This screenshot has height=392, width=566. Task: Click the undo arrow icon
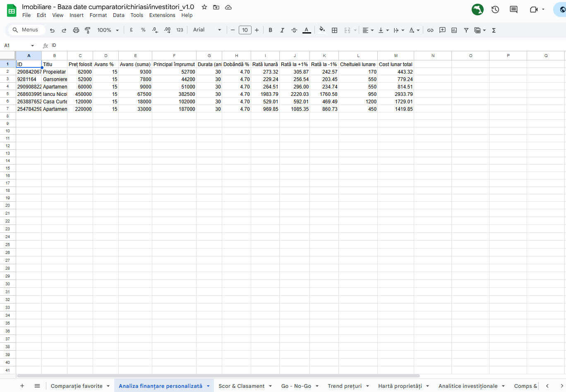point(52,30)
